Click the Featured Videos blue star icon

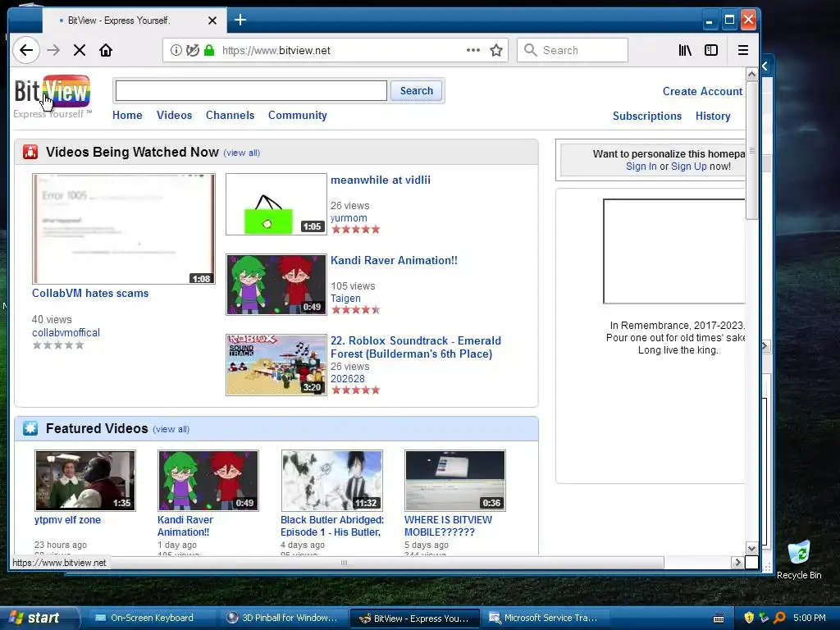click(x=30, y=428)
